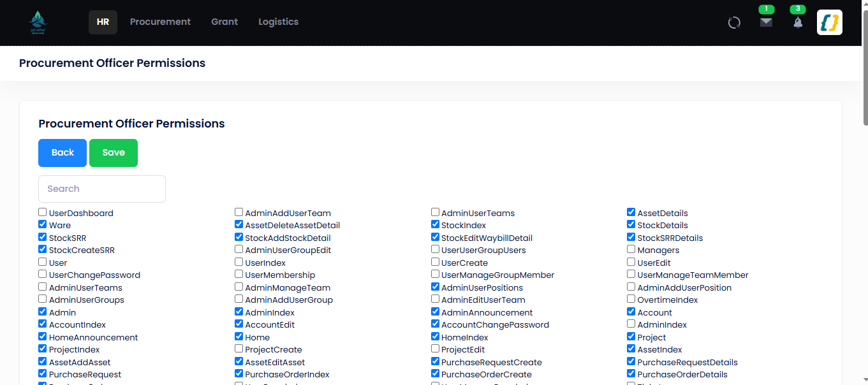Viewport: 868px width, 385px height.
Task: Uncheck StockEditWaybillDetail checkbox
Action: coord(436,237)
